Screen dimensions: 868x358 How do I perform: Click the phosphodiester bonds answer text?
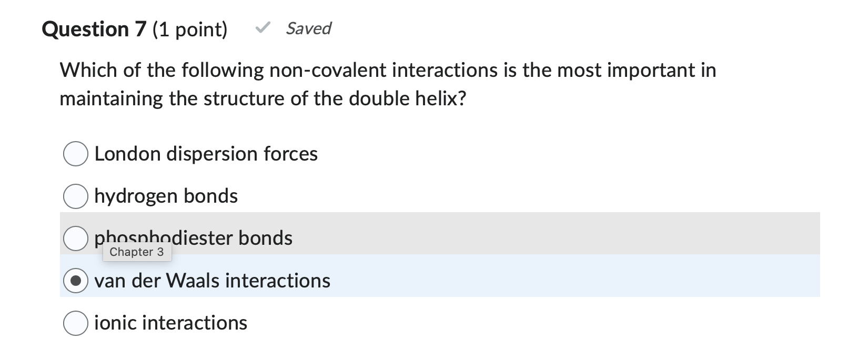[x=193, y=238]
